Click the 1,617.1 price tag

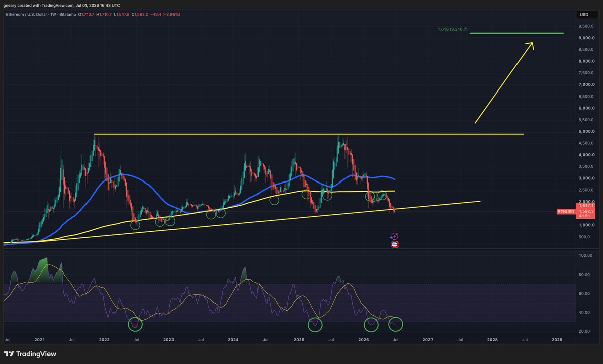click(587, 206)
